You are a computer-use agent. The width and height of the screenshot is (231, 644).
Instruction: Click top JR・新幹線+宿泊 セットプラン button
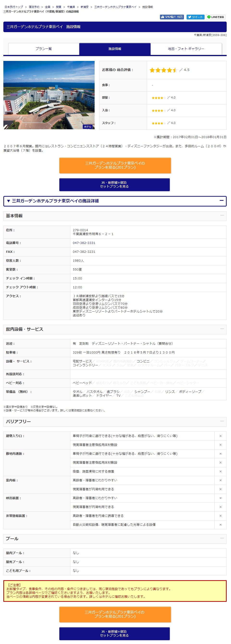[x=114, y=184]
